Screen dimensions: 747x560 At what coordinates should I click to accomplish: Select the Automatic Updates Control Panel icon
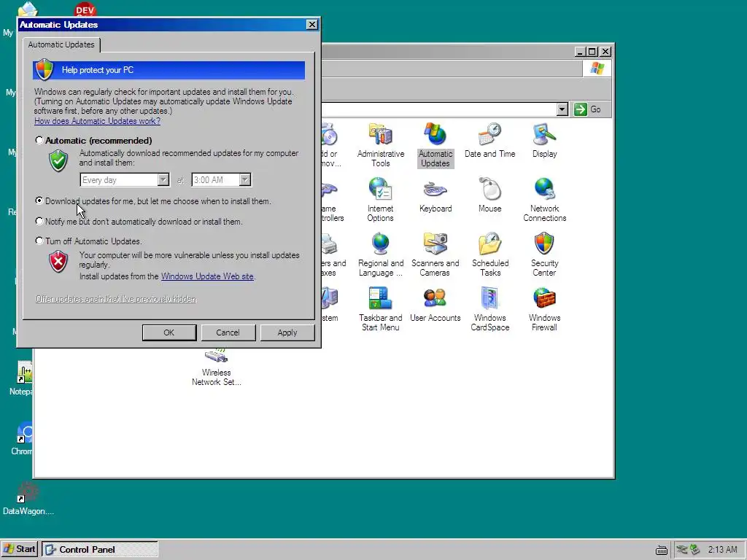coord(436,145)
